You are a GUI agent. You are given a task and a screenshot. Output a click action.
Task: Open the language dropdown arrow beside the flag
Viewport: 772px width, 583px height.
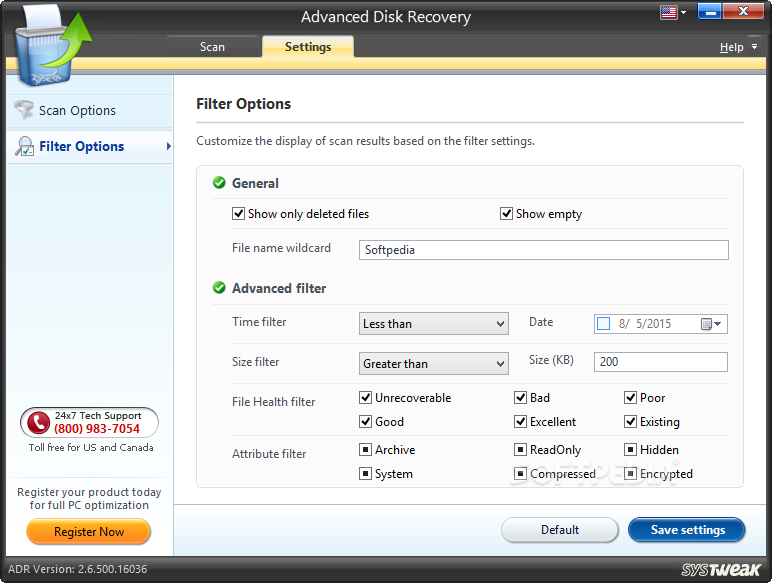[x=683, y=12]
